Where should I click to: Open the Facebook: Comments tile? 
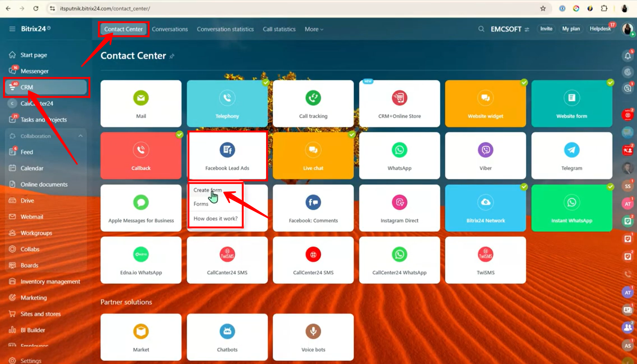(313, 208)
